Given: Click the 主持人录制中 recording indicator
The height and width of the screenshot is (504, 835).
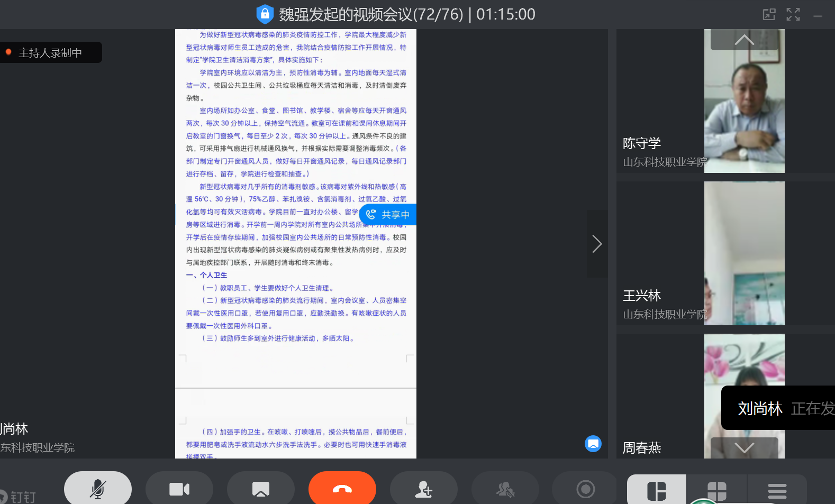Looking at the screenshot, I should coord(50,53).
